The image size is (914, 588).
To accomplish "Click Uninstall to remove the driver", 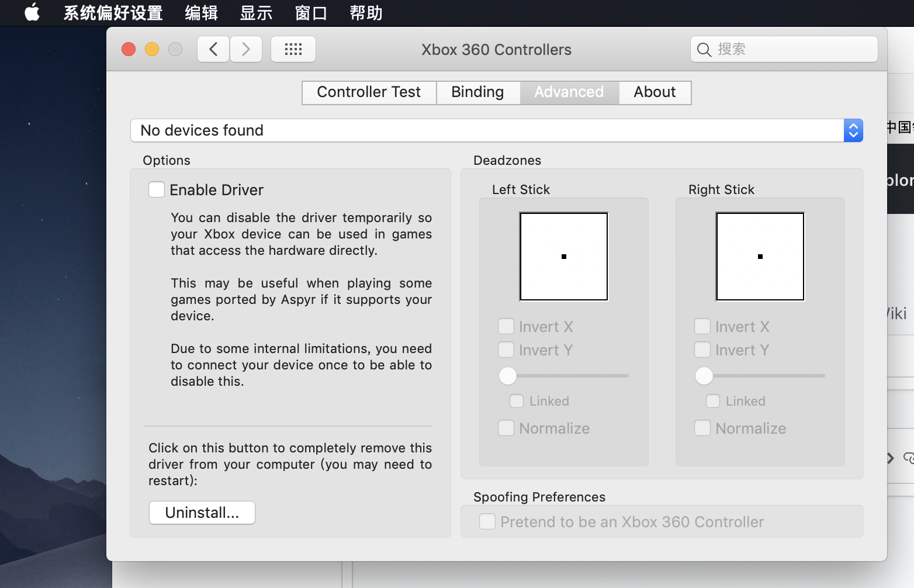I will pyautogui.click(x=202, y=513).
